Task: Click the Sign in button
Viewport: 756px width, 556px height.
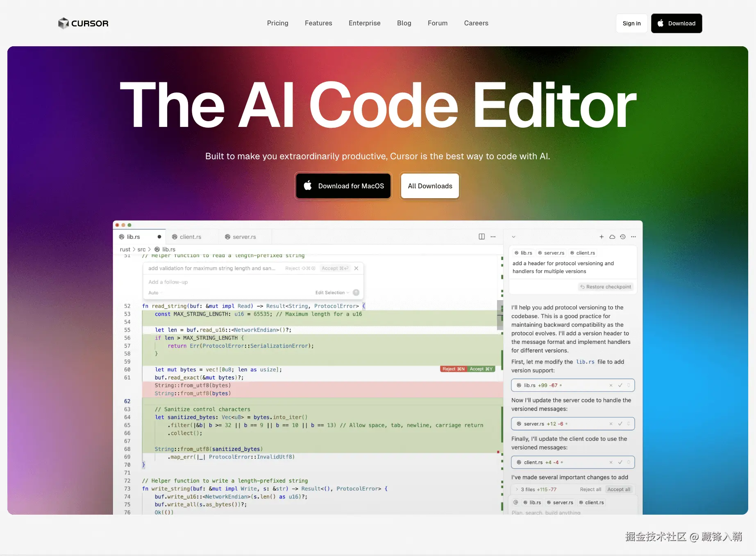Action: (x=631, y=23)
